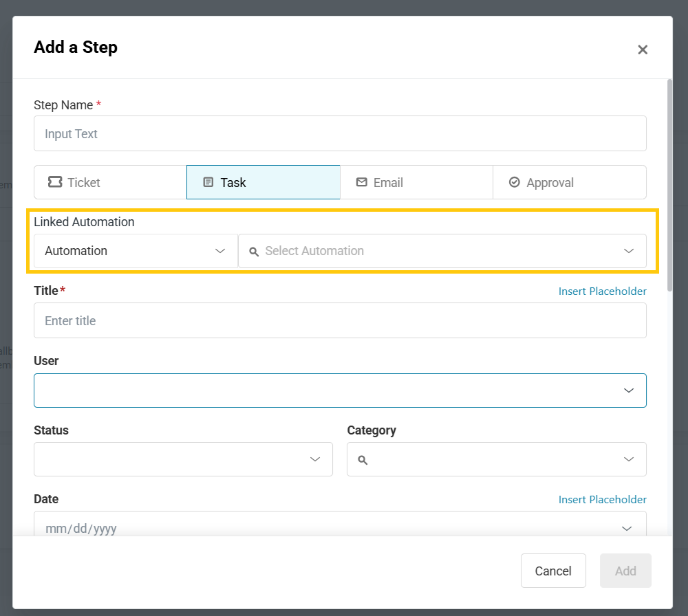Click the email envelope icon
Viewport: 688px width, 616px height.
coord(362,182)
